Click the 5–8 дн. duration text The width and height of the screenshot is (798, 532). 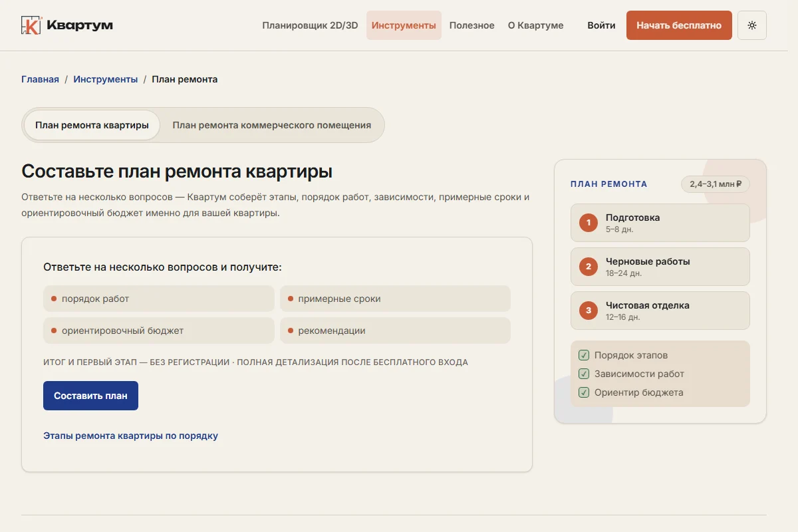click(x=620, y=229)
